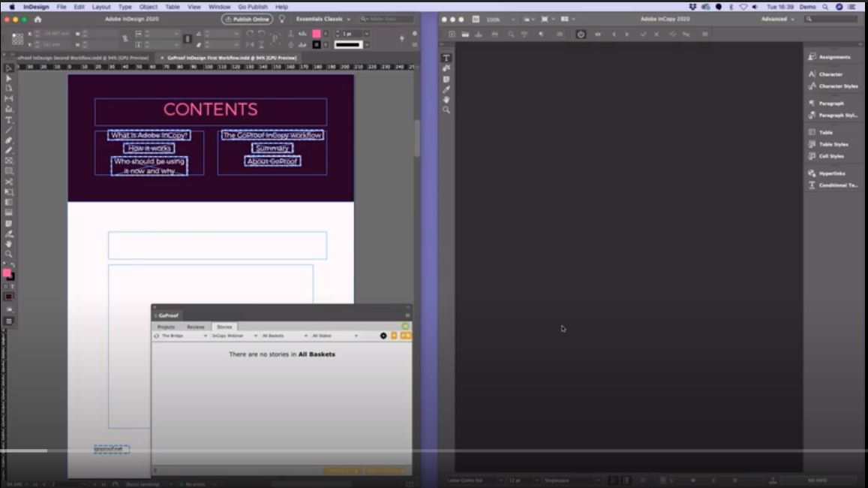Open the Layout menu
The image size is (868, 488).
point(101,7)
